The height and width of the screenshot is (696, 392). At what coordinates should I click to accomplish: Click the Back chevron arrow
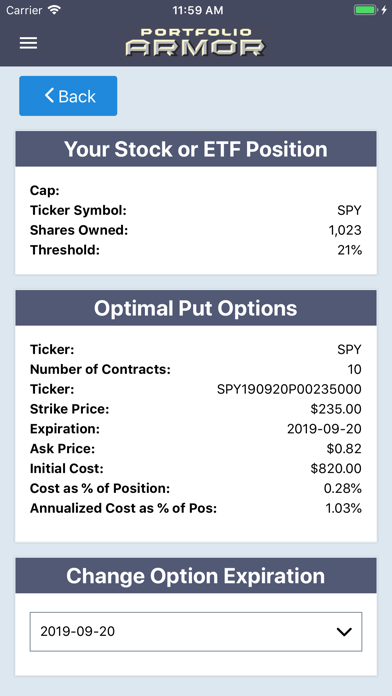tap(49, 95)
